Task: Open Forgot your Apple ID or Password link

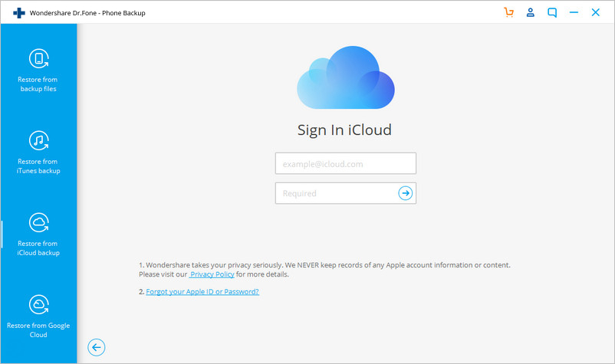Action: pyautogui.click(x=202, y=291)
